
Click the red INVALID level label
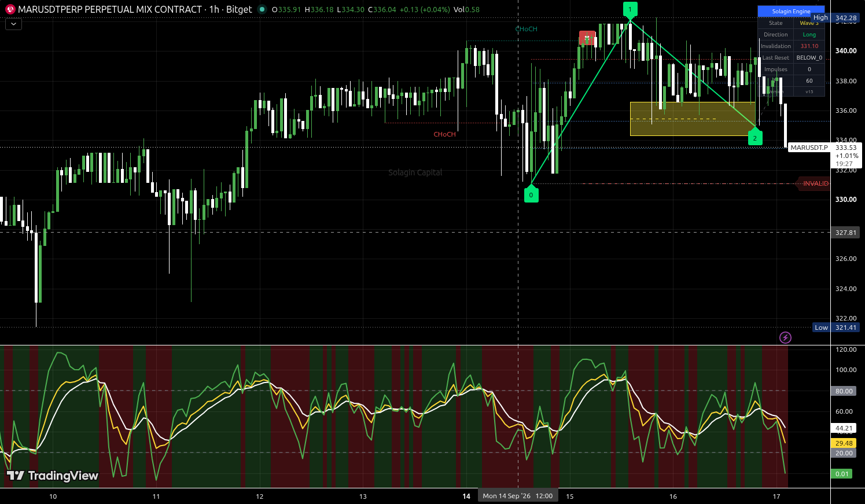click(x=815, y=183)
